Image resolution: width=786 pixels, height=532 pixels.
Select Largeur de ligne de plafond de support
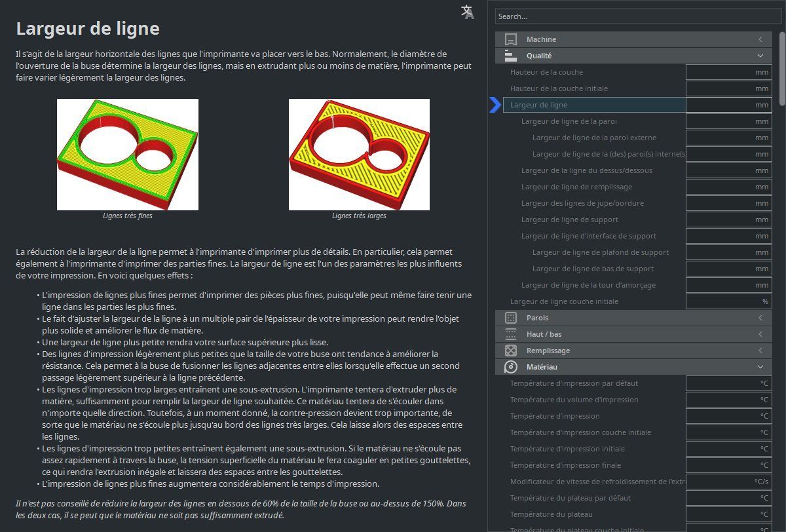click(x=601, y=252)
